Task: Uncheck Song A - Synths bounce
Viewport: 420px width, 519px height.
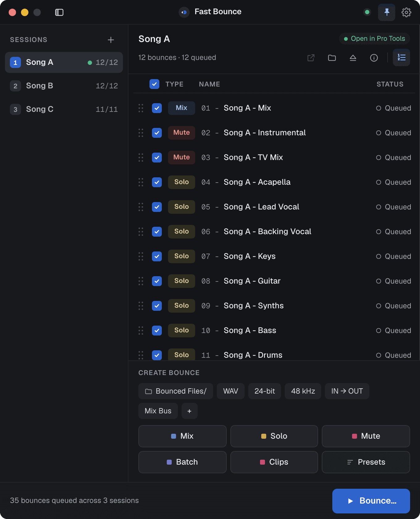Action: tap(157, 306)
